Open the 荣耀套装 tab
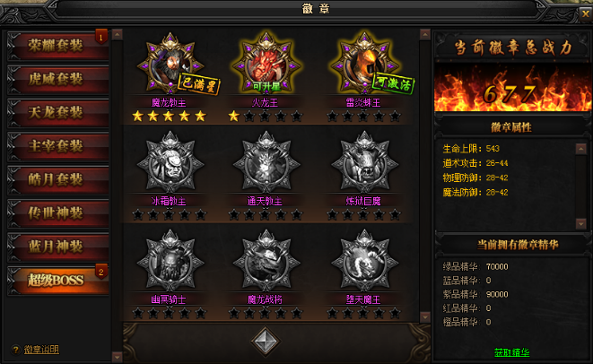Image resolution: width=593 pixels, height=364 pixels. tap(57, 46)
